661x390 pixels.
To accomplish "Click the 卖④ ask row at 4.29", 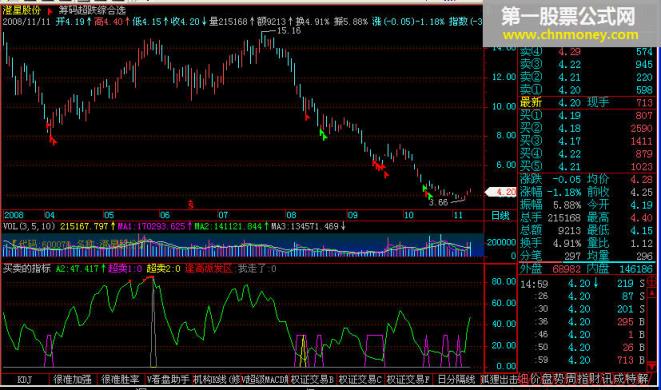I will pos(586,52).
